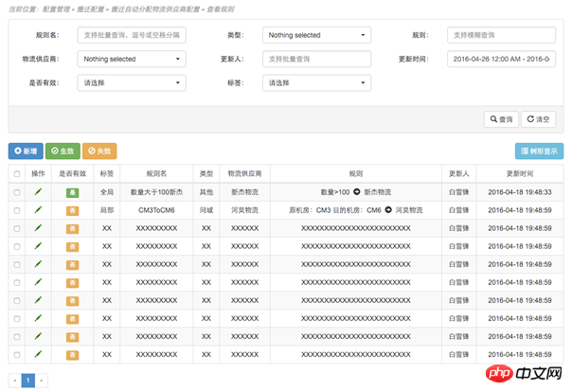This screenshot has width=572, height=392.
Task: Check the box for 数量大于100新杰 row
Action: pyautogui.click(x=16, y=192)
